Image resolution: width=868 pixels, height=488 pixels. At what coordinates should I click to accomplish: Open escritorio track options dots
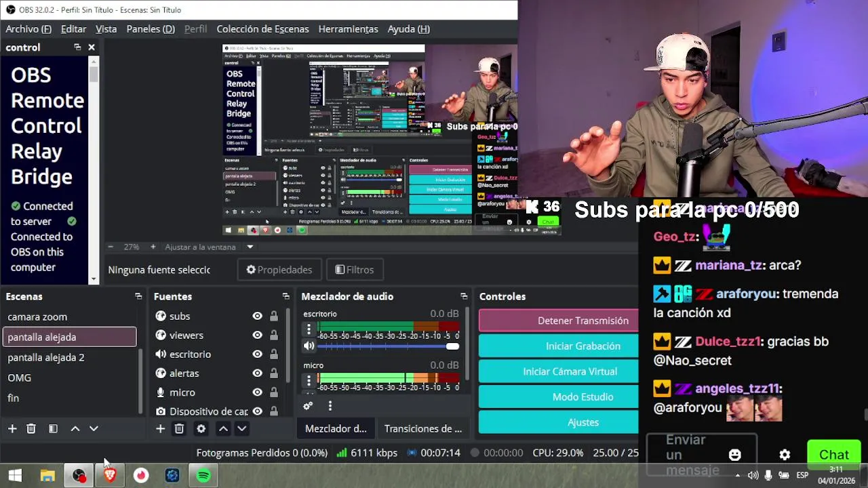click(309, 329)
